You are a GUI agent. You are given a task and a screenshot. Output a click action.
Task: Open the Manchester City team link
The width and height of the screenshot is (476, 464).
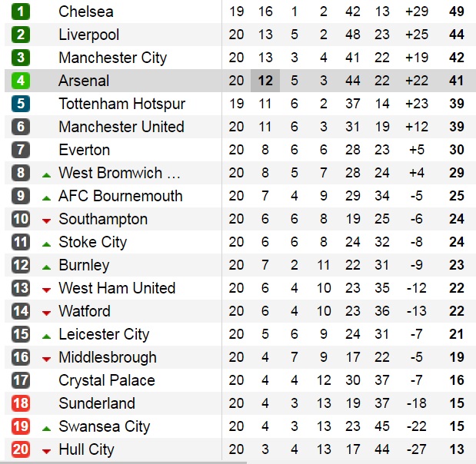[x=112, y=58]
